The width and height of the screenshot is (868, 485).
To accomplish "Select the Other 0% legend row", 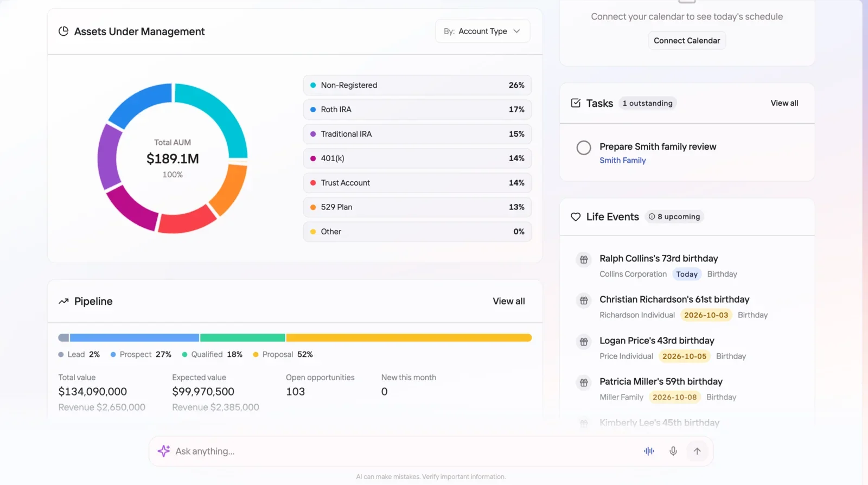I will tap(417, 232).
